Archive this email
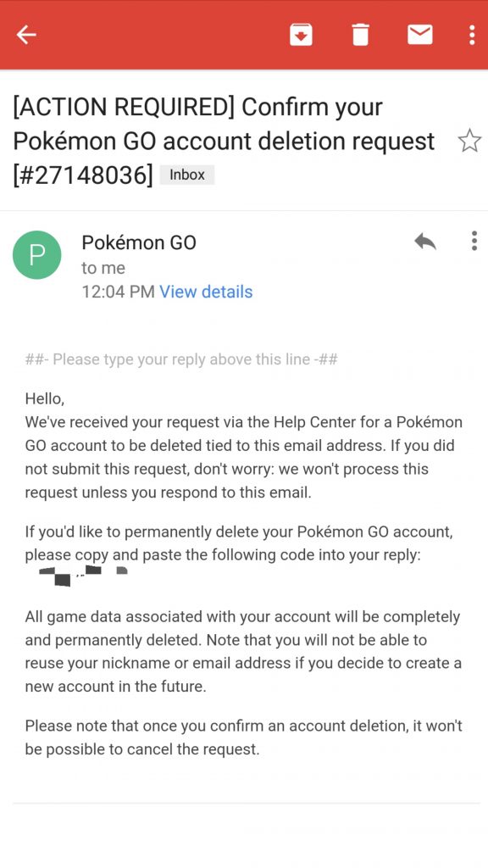The image size is (488, 868). 300,35
